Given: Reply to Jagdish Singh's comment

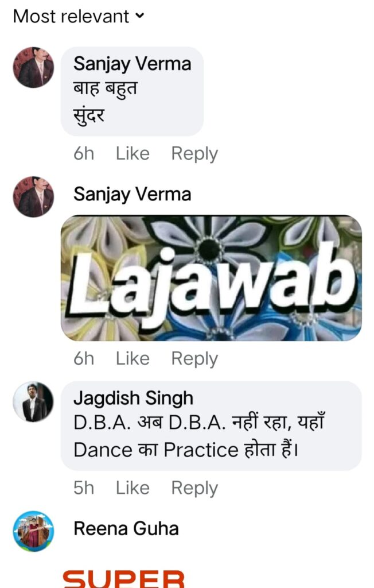Looking at the screenshot, I should (x=194, y=489).
